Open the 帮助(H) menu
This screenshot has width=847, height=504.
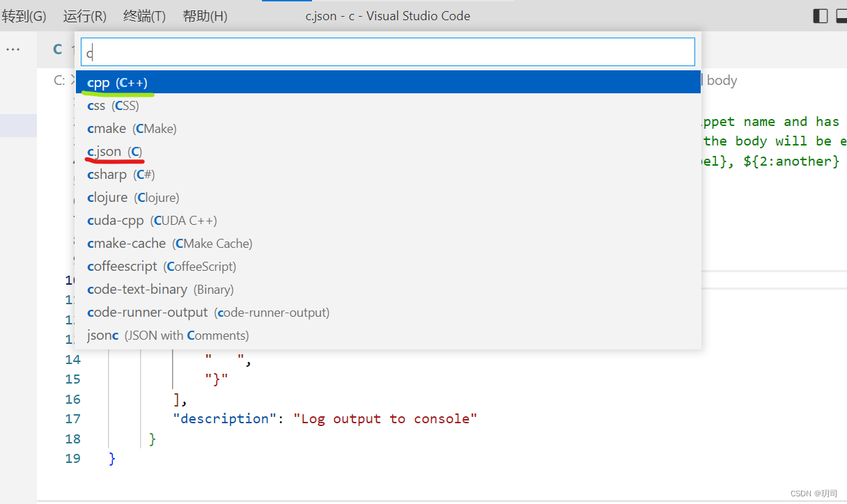click(205, 16)
